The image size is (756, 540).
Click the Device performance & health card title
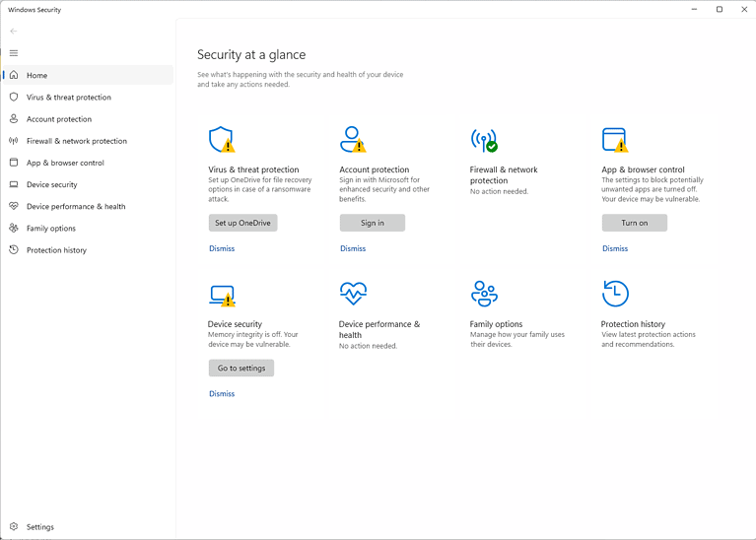379,329
